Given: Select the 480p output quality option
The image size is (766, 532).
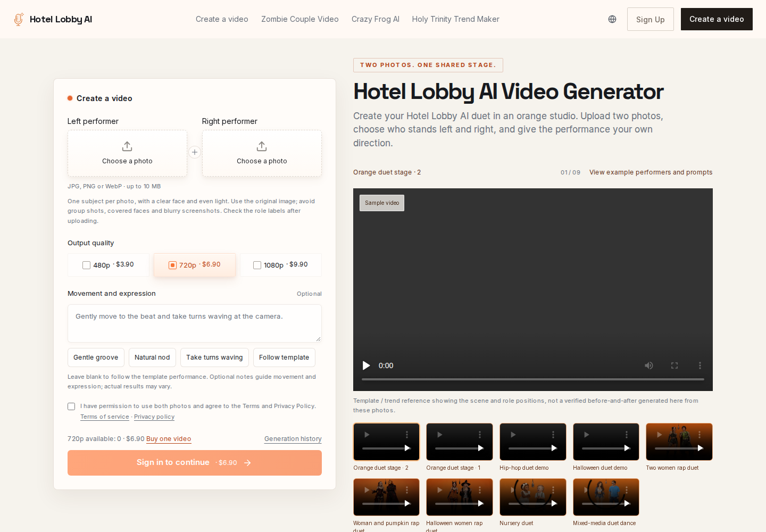Looking at the screenshot, I should 109,265.
